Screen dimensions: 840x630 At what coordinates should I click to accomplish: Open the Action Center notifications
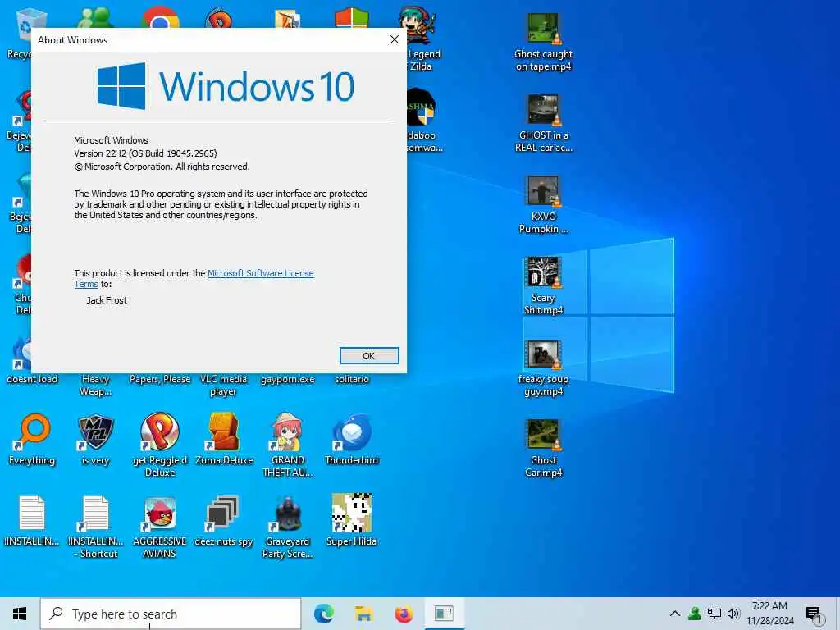(x=814, y=614)
